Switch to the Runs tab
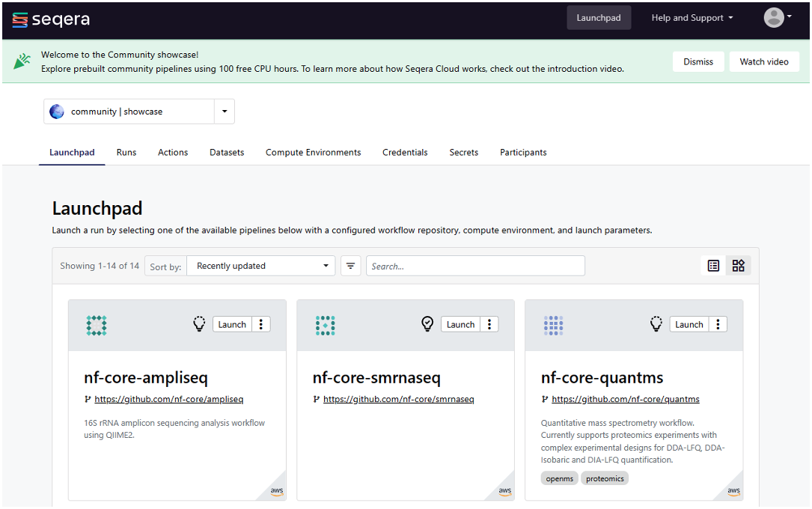The height and width of the screenshot is (509, 812). point(126,152)
